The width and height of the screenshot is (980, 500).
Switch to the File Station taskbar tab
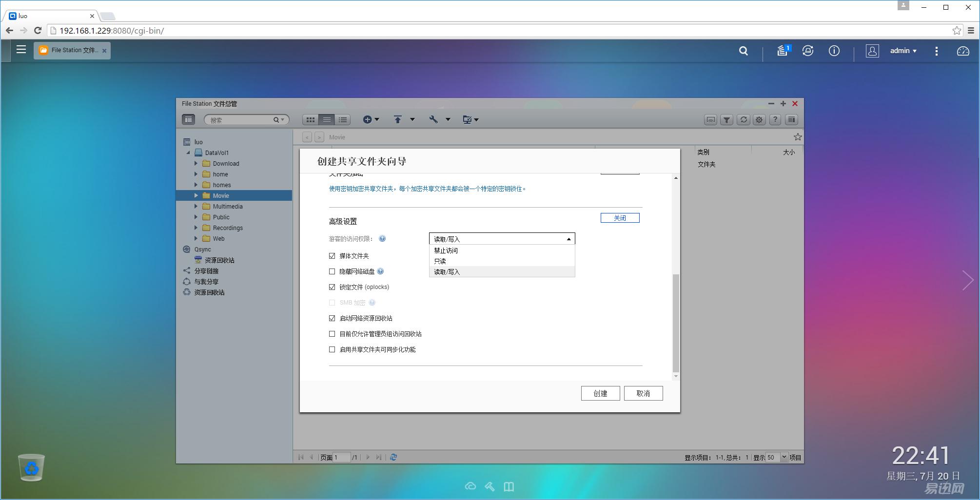(x=72, y=50)
